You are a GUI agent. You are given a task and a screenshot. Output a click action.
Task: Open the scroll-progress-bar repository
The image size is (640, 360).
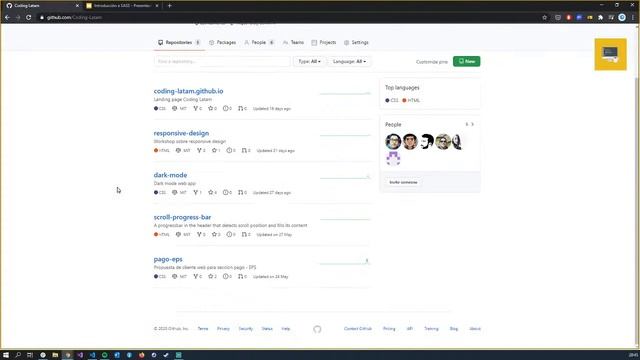(182, 217)
